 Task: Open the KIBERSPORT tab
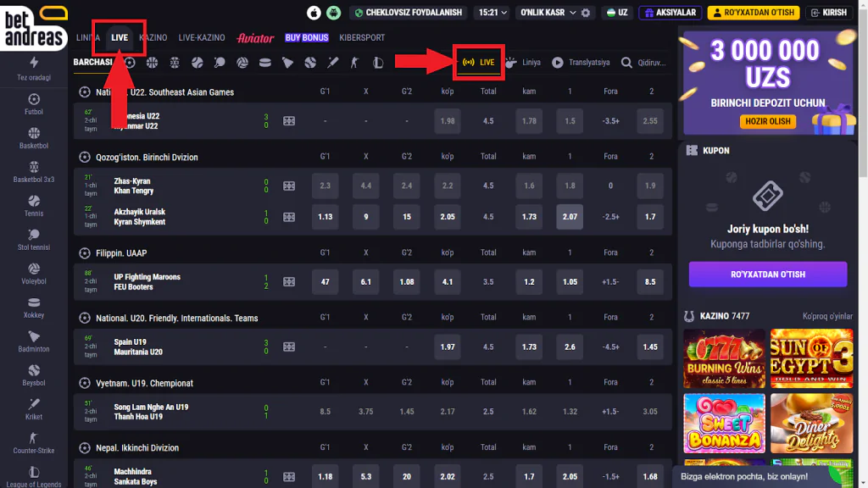361,38
